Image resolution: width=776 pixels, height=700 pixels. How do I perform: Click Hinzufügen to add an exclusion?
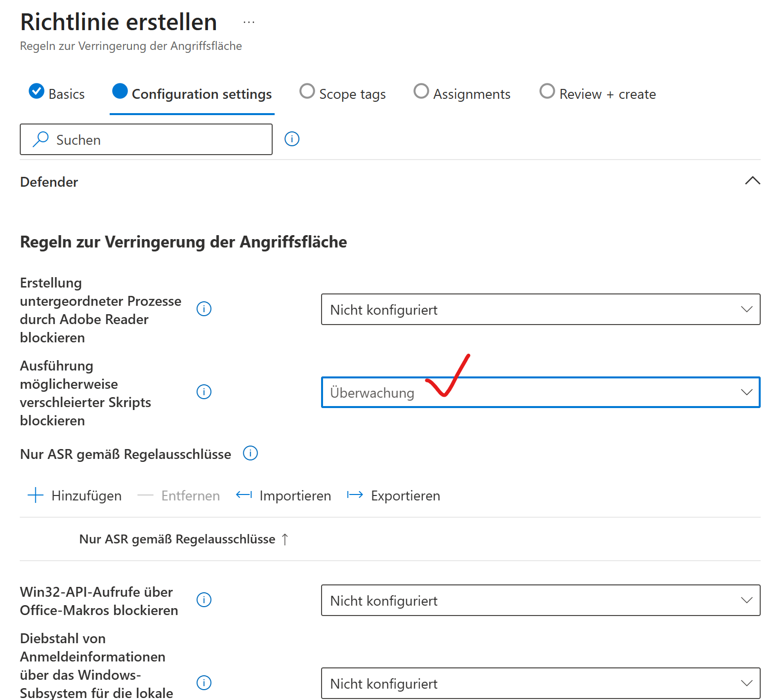[x=75, y=495]
